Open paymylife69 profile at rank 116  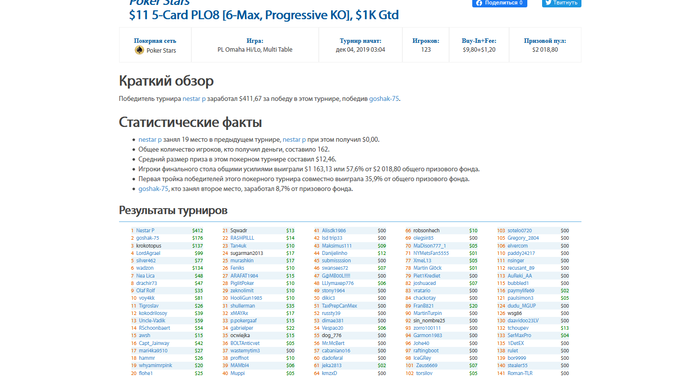(x=521, y=290)
